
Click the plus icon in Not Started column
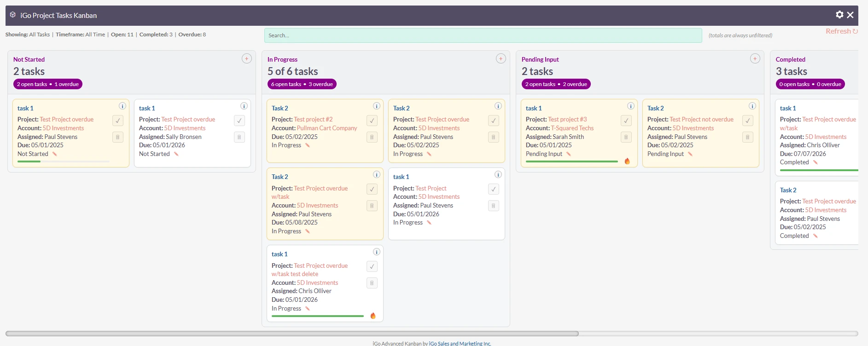click(247, 58)
